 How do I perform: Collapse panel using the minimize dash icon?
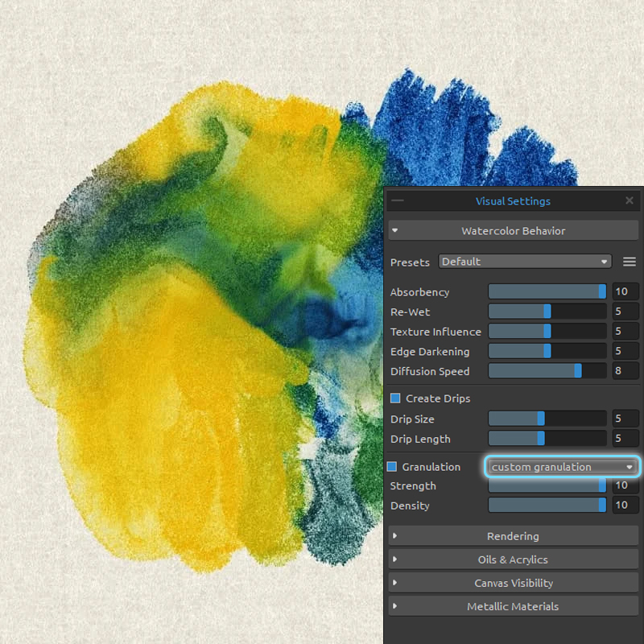point(398,201)
